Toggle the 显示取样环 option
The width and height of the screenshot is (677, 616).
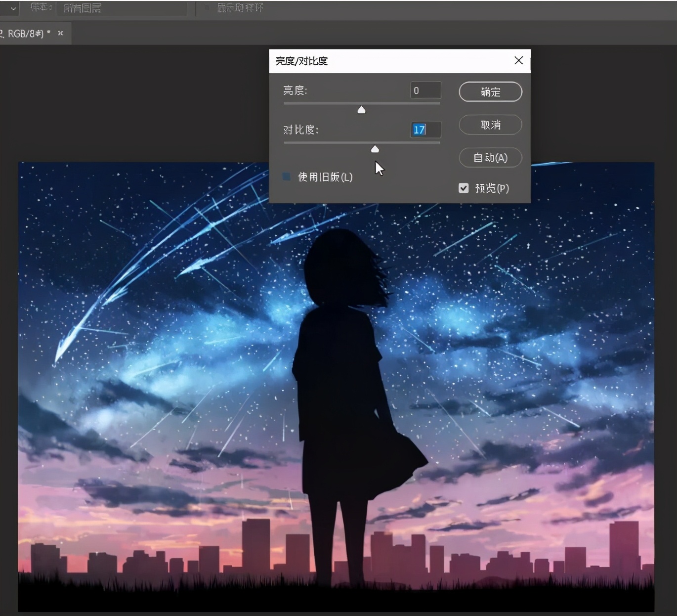click(x=207, y=8)
